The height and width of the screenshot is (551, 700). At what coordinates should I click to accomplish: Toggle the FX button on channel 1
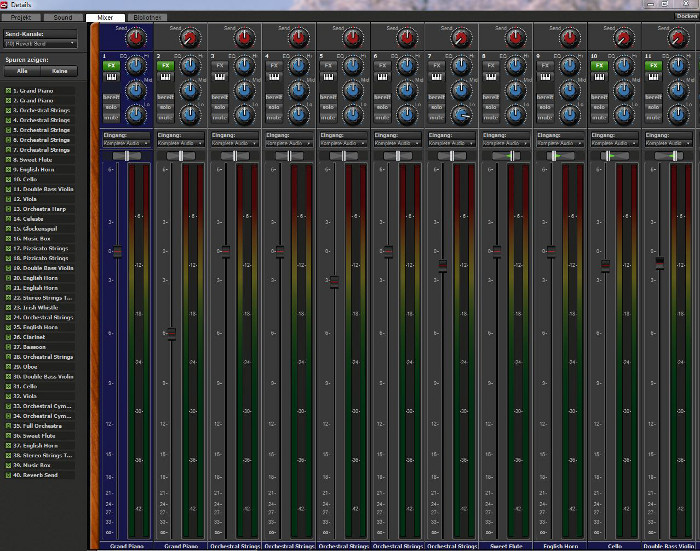tap(111, 65)
